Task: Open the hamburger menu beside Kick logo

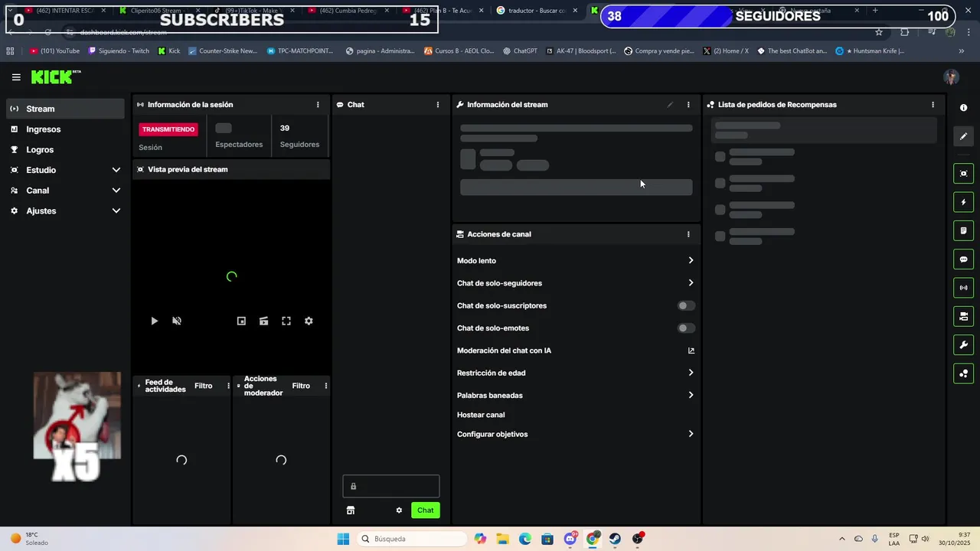Action: tap(16, 77)
